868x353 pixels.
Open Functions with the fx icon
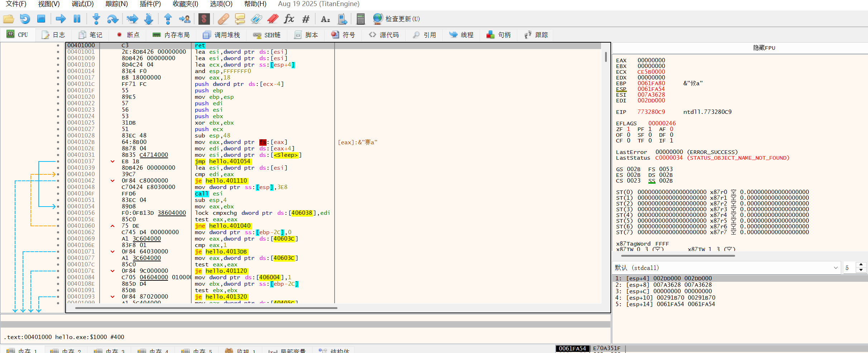tap(289, 19)
